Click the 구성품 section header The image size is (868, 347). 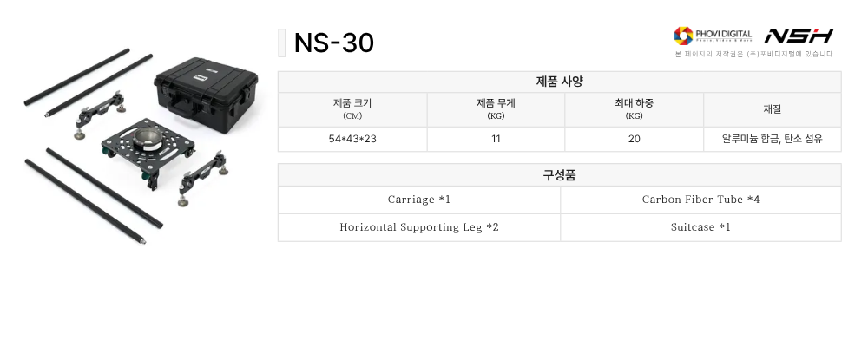click(x=559, y=174)
